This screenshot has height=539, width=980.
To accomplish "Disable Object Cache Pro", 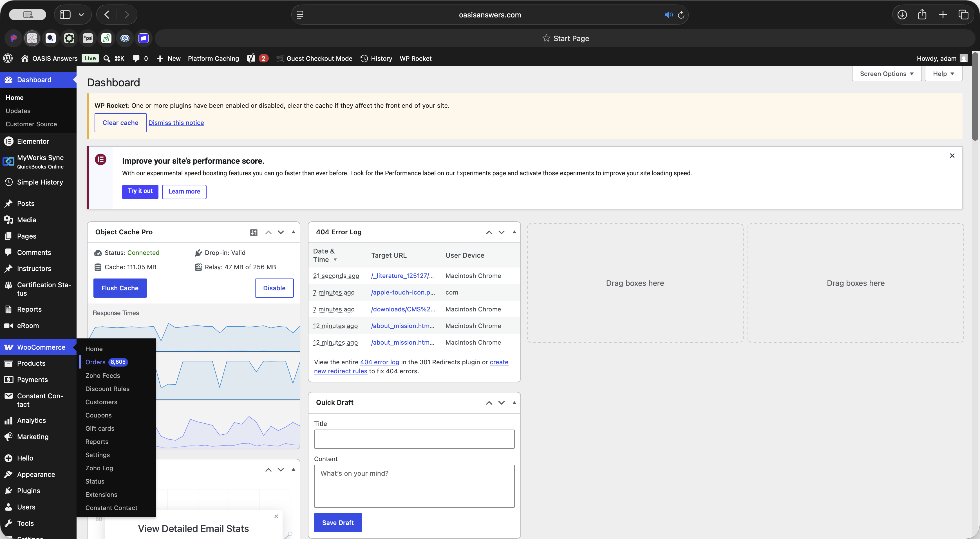I will 274,288.
